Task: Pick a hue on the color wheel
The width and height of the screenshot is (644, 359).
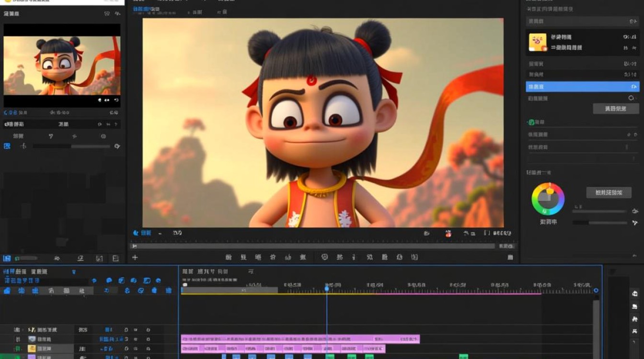Action: (x=548, y=199)
